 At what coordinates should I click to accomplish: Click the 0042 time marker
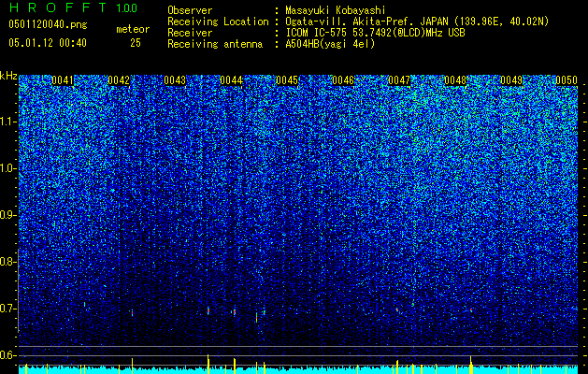pyautogui.click(x=119, y=80)
